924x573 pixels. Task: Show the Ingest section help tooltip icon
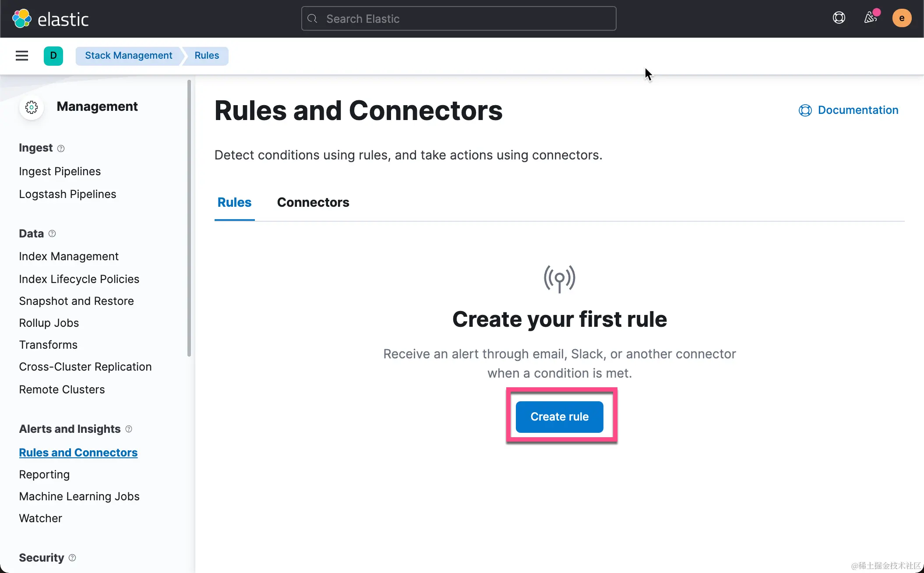point(61,149)
